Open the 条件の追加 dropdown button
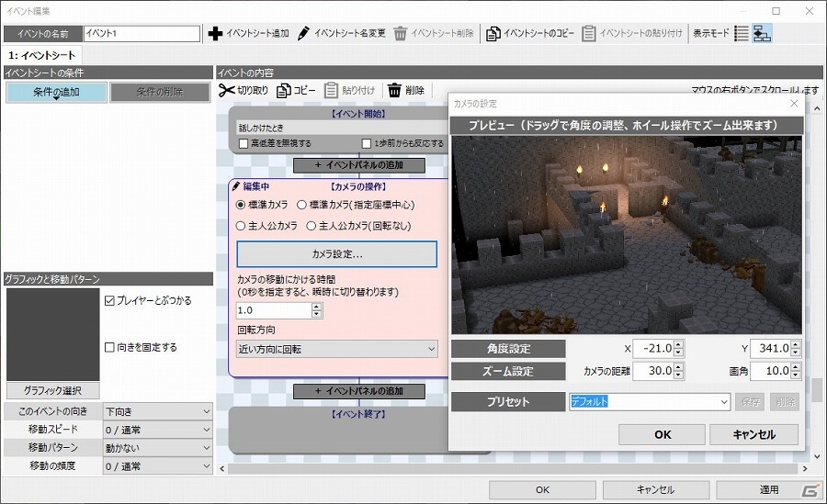 (56, 92)
